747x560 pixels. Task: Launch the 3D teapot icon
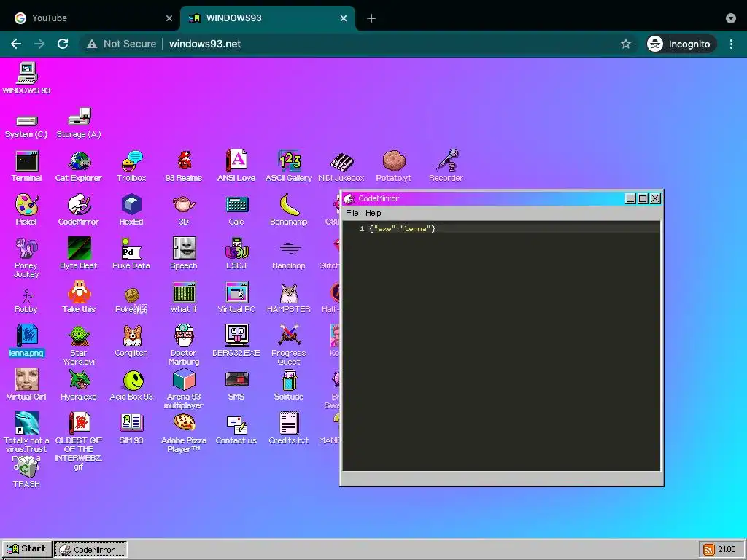[x=184, y=209]
